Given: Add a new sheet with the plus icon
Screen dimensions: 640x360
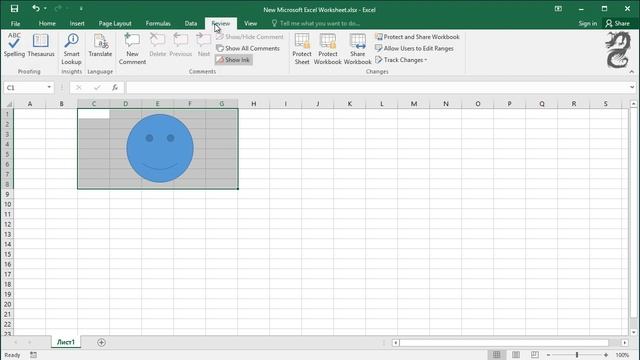Looking at the screenshot, I should pos(101,342).
